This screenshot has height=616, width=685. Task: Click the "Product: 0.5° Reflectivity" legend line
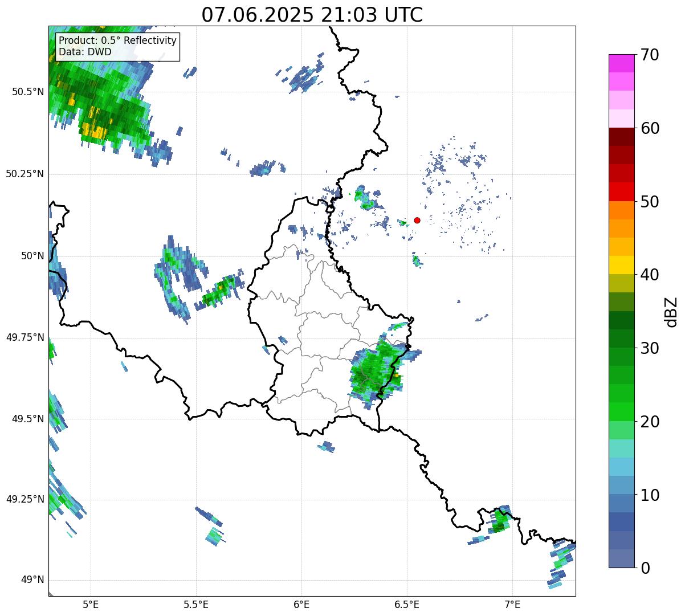(118, 41)
